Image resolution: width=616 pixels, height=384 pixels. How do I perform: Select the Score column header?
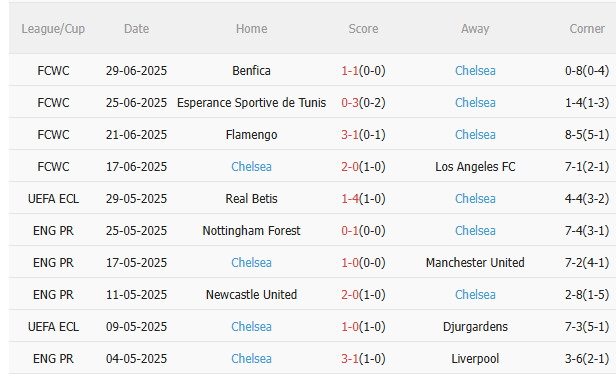(363, 29)
